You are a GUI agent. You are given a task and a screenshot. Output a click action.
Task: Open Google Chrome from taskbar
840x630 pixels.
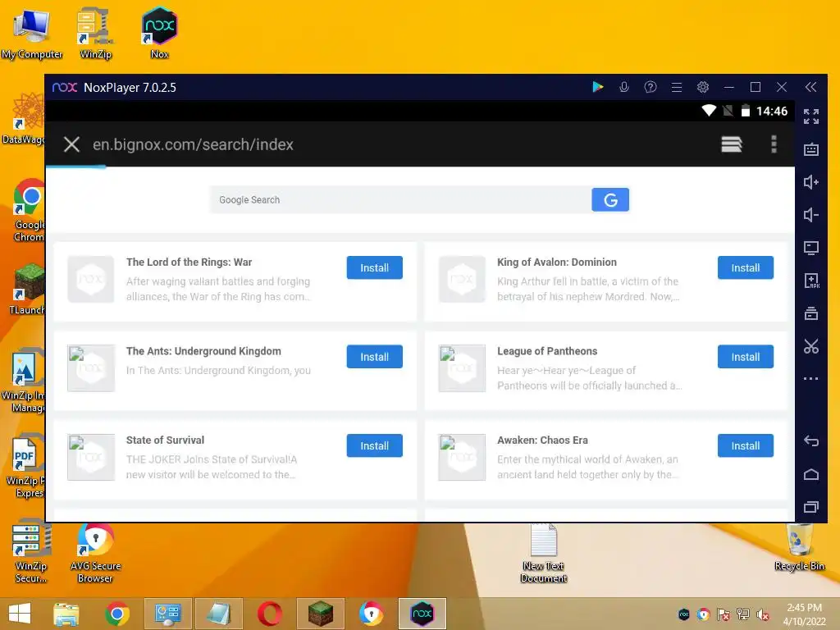pyautogui.click(x=117, y=614)
